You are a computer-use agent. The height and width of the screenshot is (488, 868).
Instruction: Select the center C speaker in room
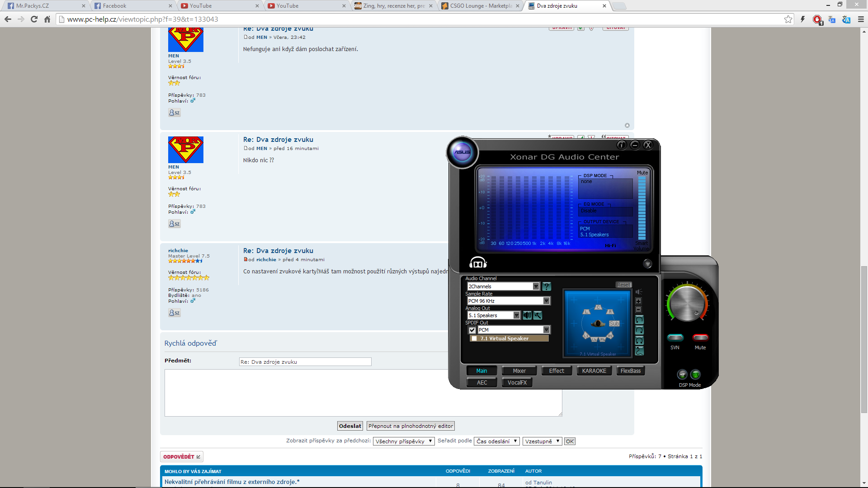598,307
